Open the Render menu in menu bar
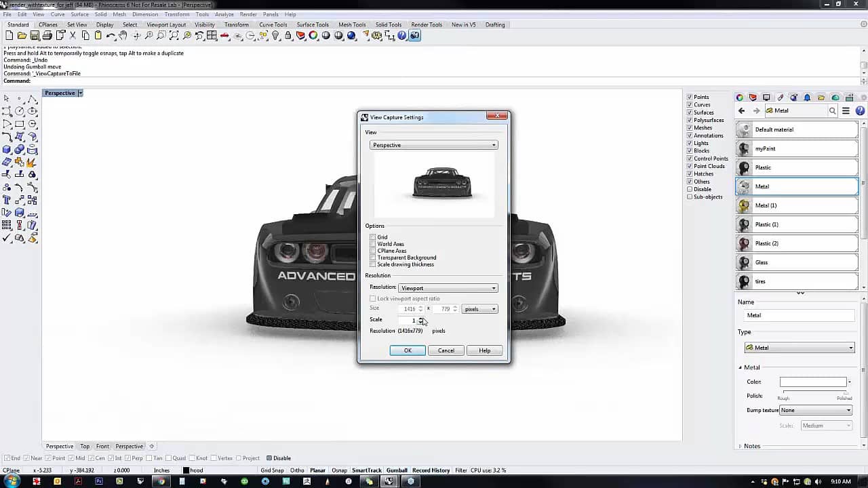Viewport: 868px width, 488px height. tap(248, 14)
